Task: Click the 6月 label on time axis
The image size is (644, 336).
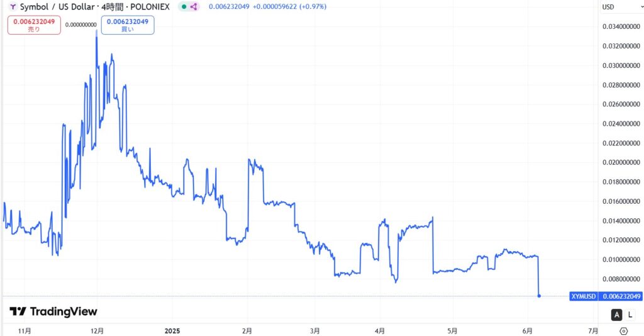Action: click(x=528, y=331)
